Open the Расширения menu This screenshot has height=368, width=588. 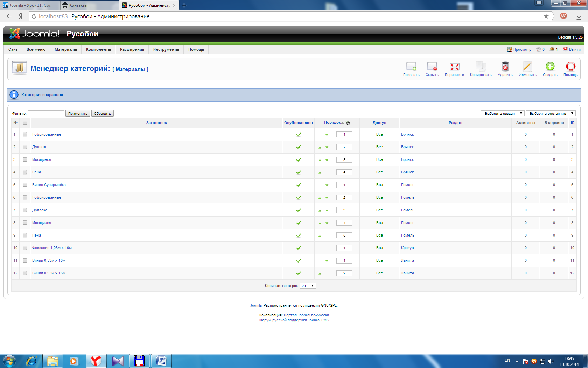point(132,49)
